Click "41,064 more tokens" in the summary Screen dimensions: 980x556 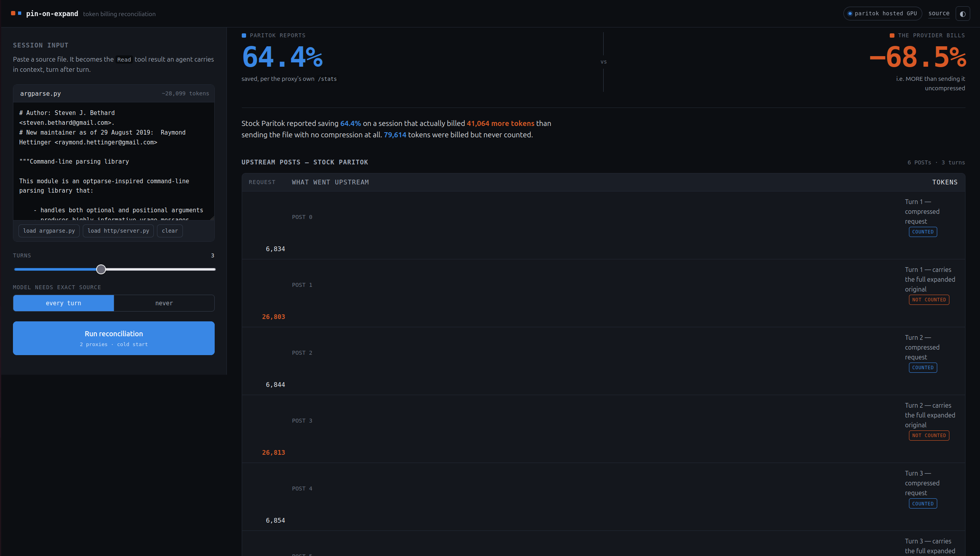(x=500, y=124)
